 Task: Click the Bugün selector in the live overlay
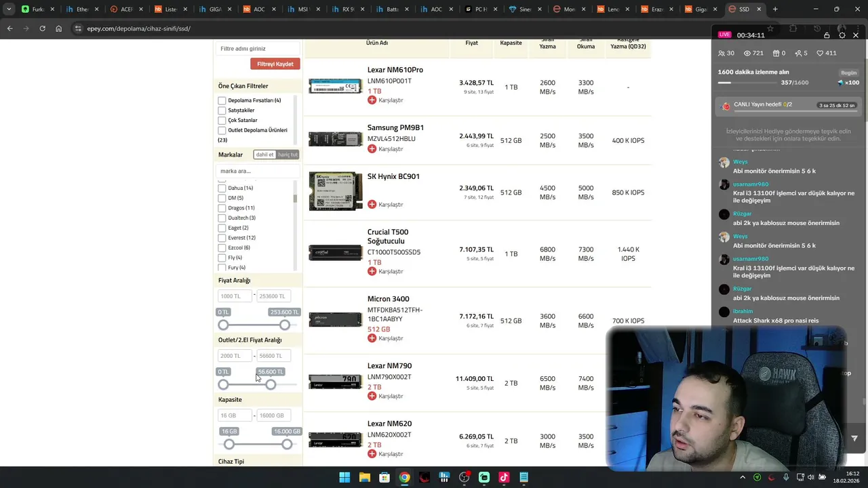(849, 73)
